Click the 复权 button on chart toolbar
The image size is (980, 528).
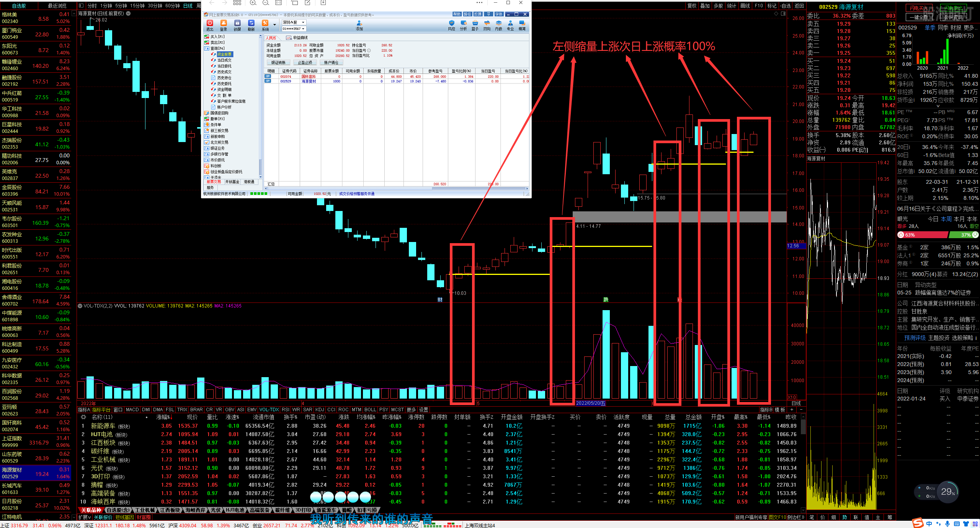pyautogui.click(x=692, y=6)
